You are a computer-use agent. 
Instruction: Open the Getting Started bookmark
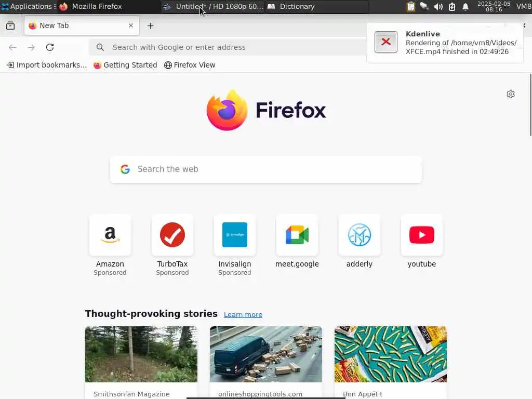coord(125,65)
